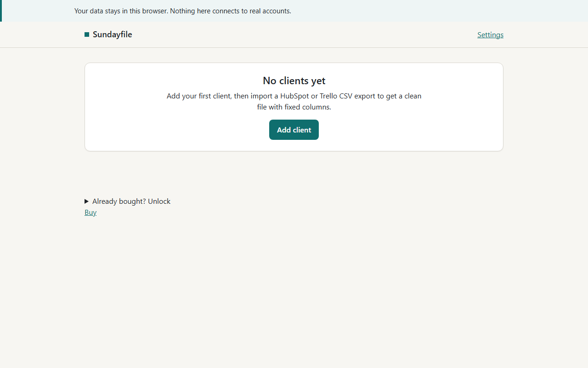Return home via the Sundayfile header logo

coord(108,34)
